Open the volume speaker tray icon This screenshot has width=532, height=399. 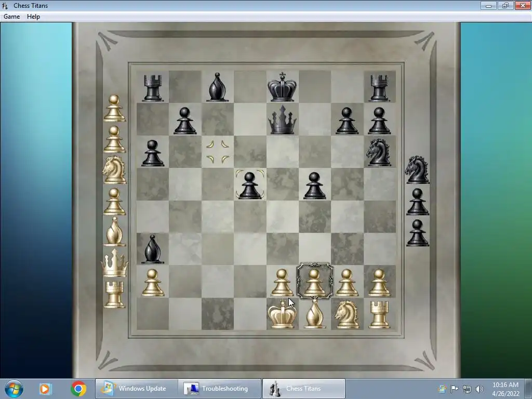[479, 389]
